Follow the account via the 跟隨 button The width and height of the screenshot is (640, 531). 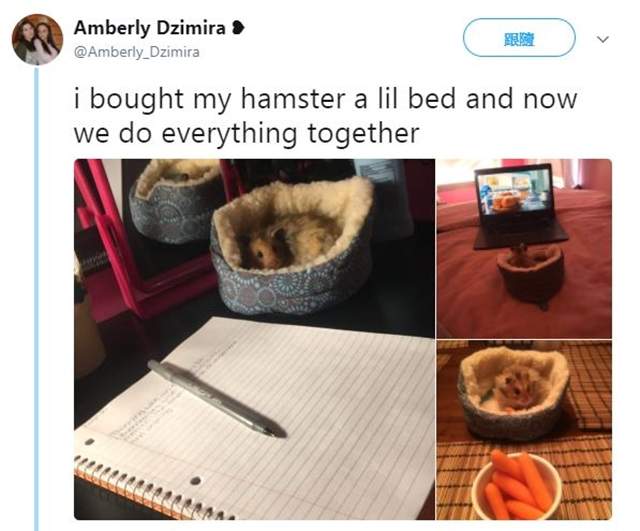519,38
